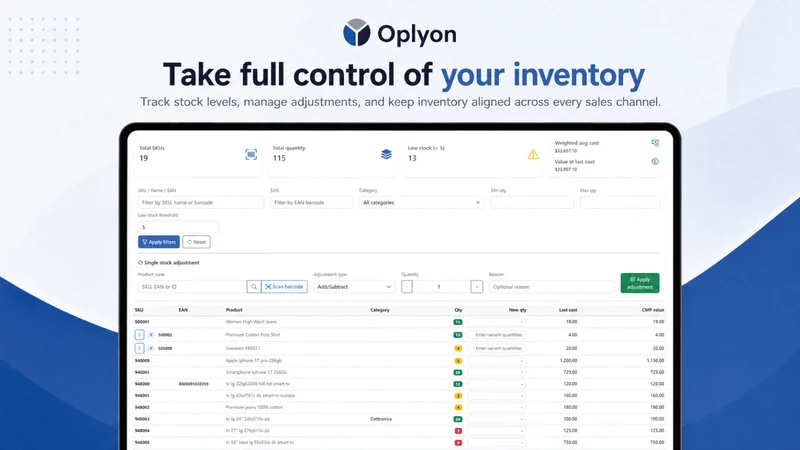This screenshot has width=800, height=450.
Task: Focus the Low stock threshold field
Action: 179,227
